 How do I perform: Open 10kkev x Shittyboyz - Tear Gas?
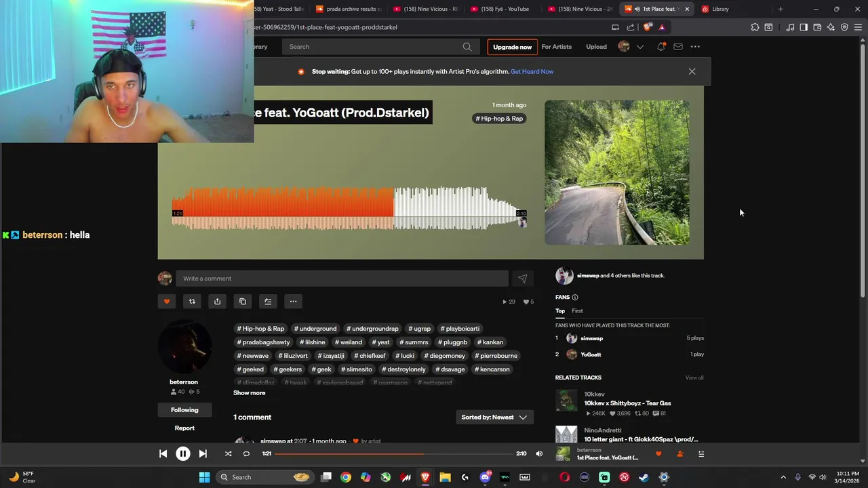(x=627, y=403)
